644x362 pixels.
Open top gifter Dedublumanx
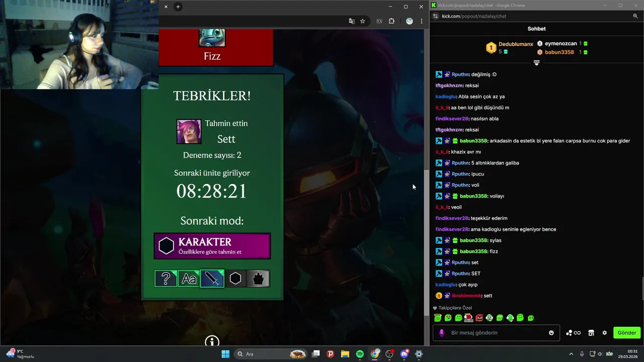[x=516, y=44]
